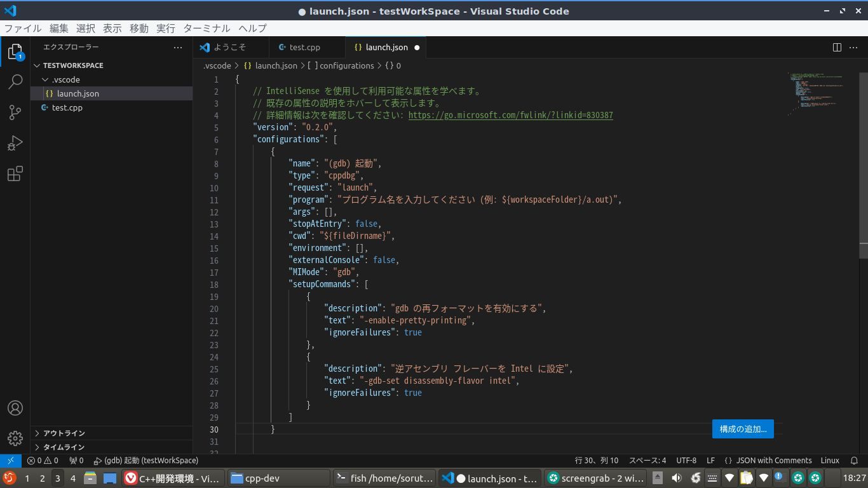Screen dimensions: 868x488
Task: Click LF end-of-line setting
Action: [x=710, y=460]
